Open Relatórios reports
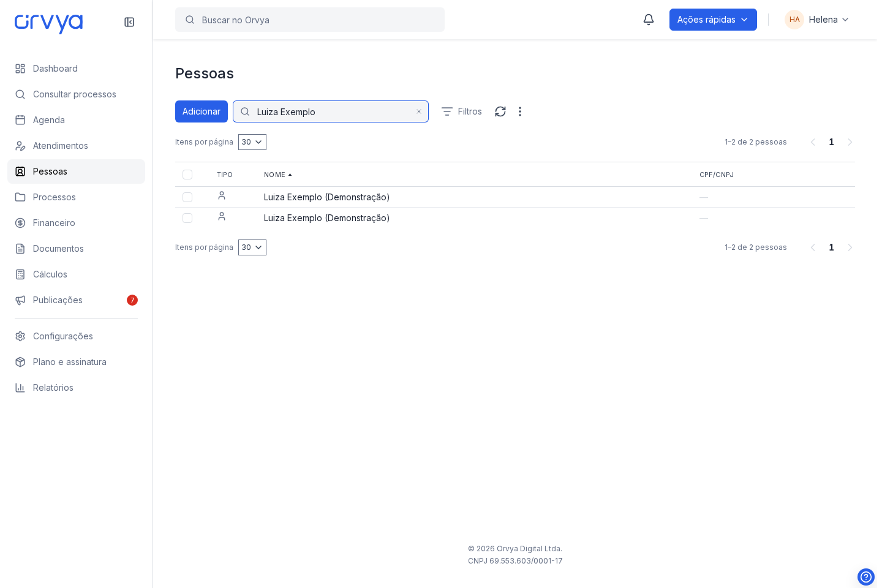882x588 pixels. 76,388
